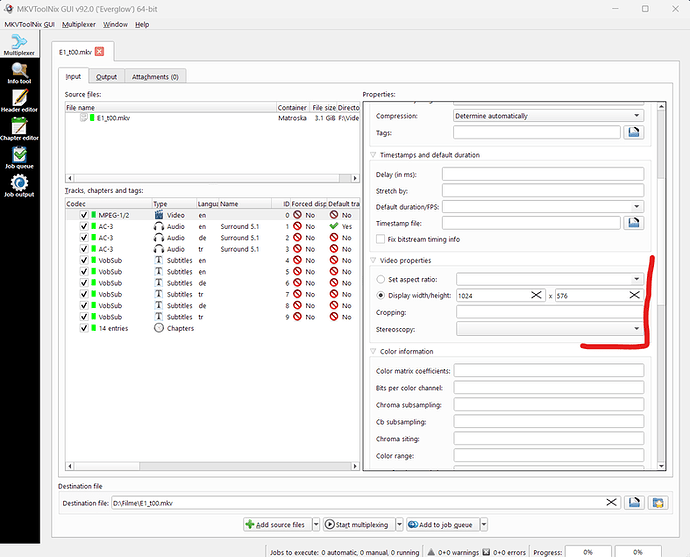The image size is (690, 557).
Task: Click the errors icon in status bar
Action: [x=486, y=552]
